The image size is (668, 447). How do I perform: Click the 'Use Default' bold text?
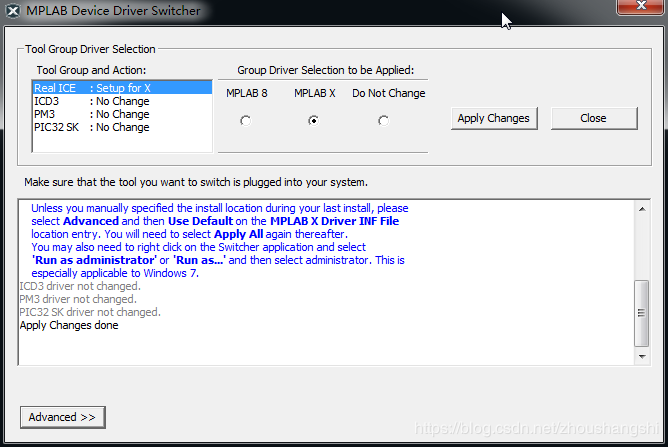[x=200, y=221]
